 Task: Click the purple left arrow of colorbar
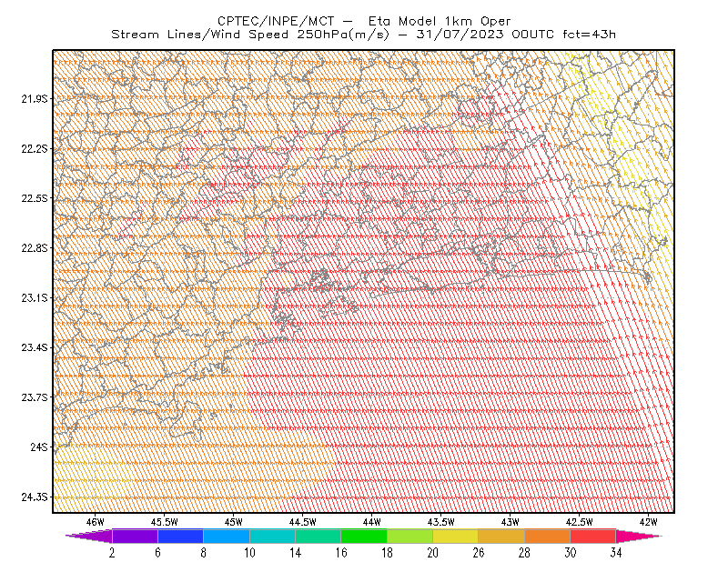88,536
